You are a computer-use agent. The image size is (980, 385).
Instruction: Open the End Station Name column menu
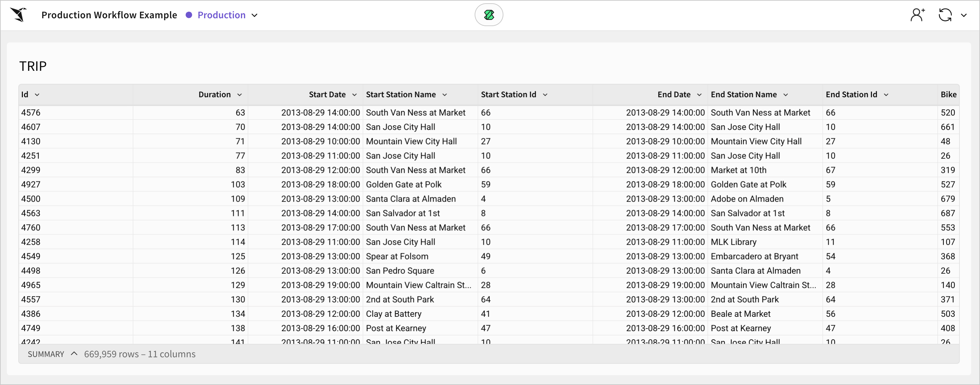785,95
